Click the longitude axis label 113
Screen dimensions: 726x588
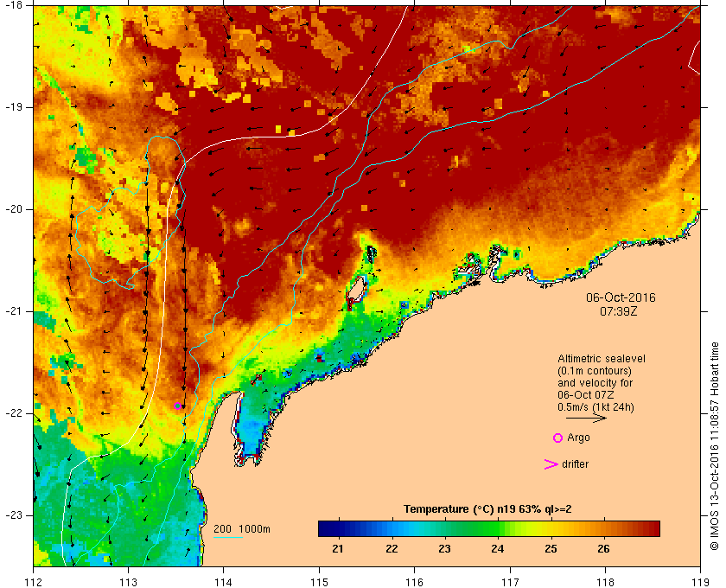coord(128,582)
